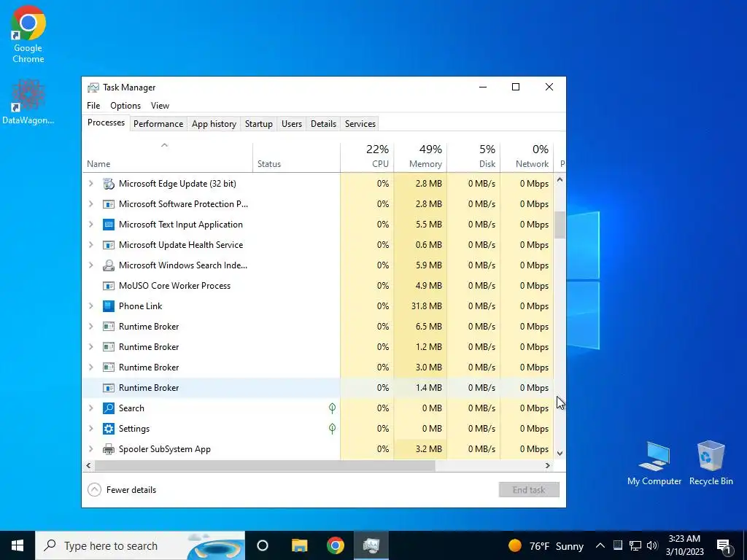The image size is (747, 560).
Task: Click the network tray icon
Action: (635, 545)
